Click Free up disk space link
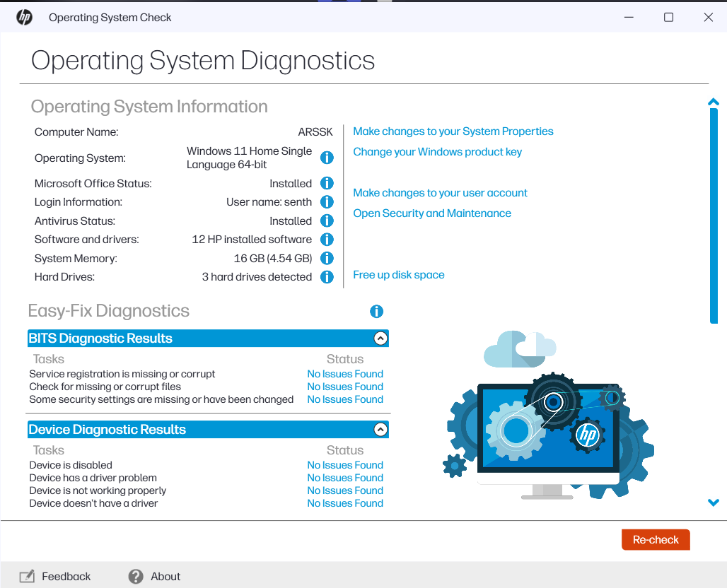 point(399,275)
